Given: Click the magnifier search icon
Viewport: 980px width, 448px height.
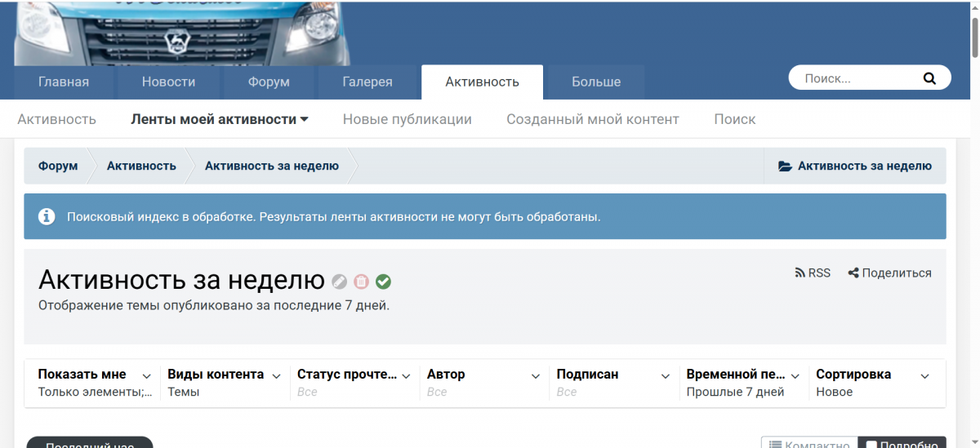Looking at the screenshot, I should [x=929, y=78].
